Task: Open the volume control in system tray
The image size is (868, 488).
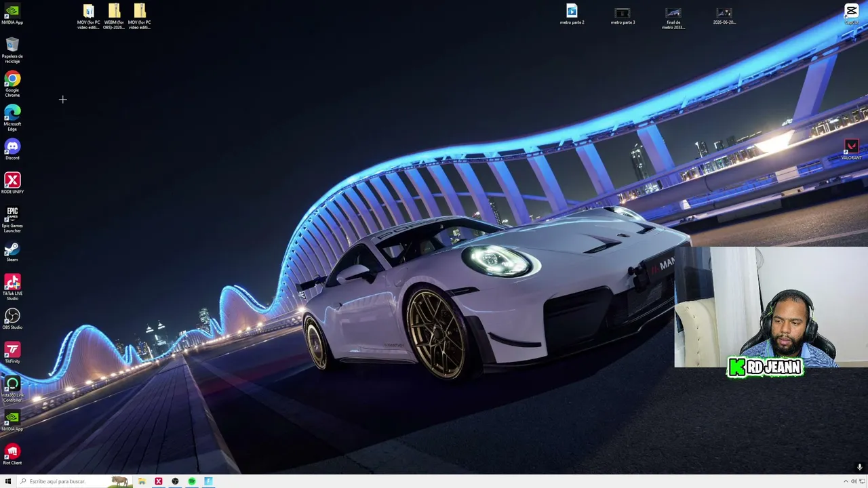Action: [854, 481]
